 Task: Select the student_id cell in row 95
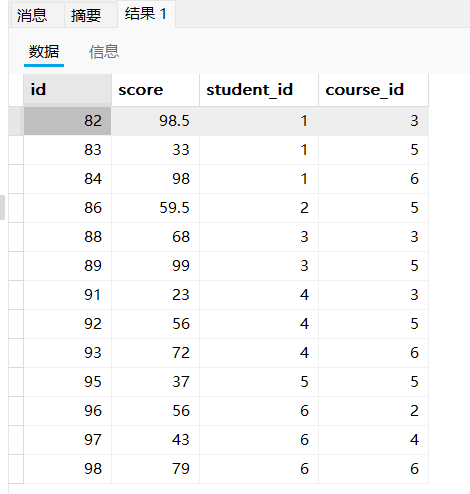coord(259,382)
